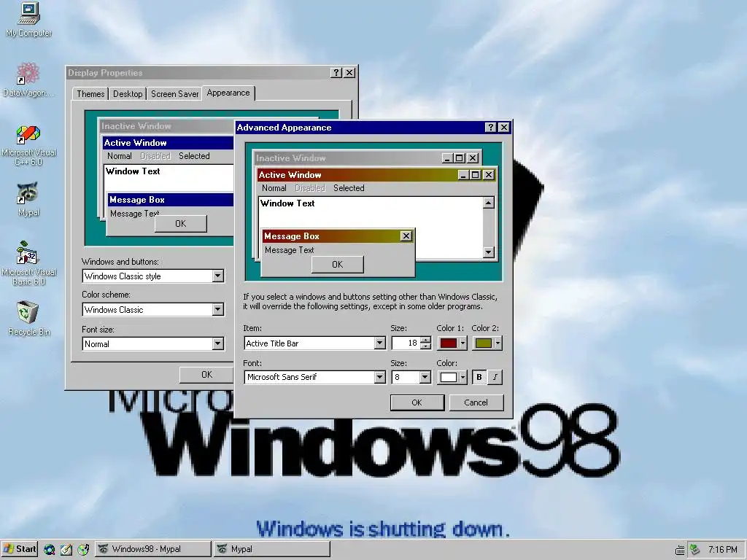
Task: Select the DataWagon desktop shortcut
Action: click(x=28, y=79)
